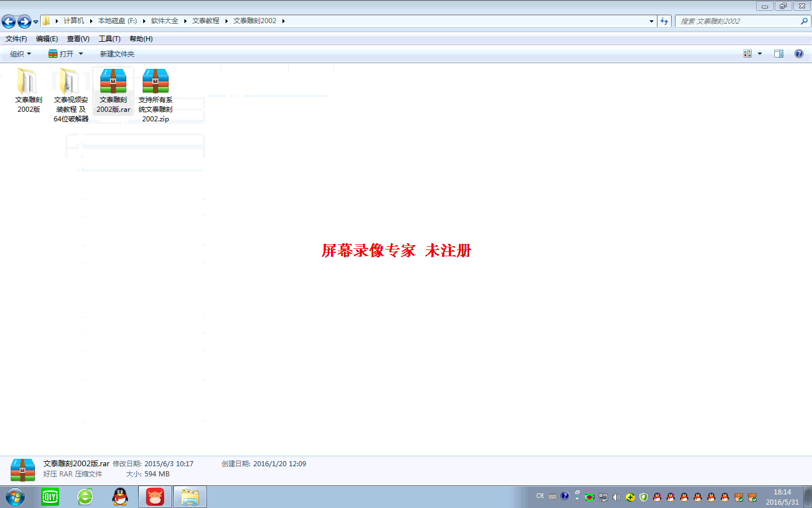Screen dimensions: 812x508
Task: Expand the arrow after 计算机 breadcrumb
Action: [91, 21]
